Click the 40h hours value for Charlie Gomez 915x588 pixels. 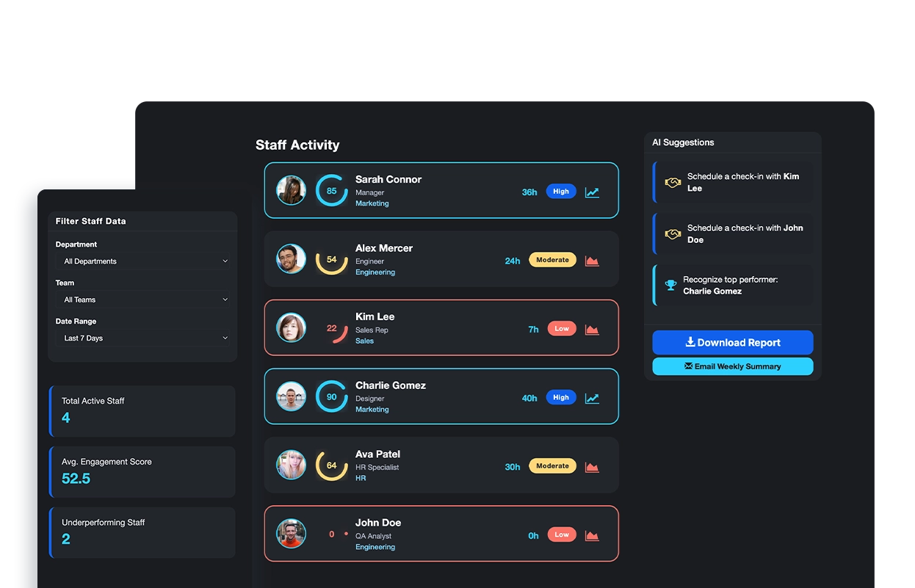pyautogui.click(x=529, y=398)
